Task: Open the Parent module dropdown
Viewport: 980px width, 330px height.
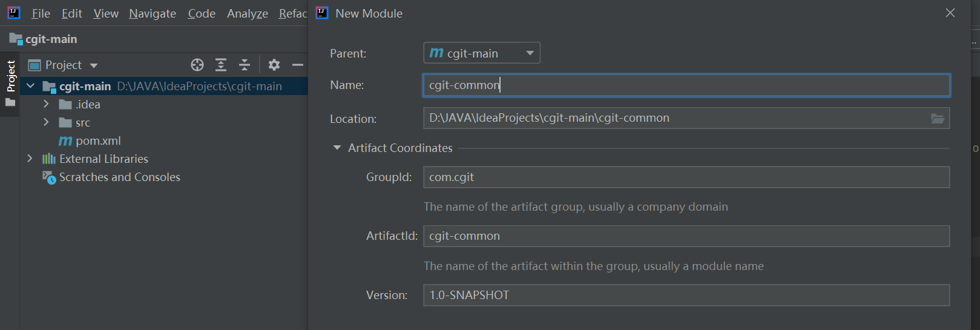Action: (481, 53)
